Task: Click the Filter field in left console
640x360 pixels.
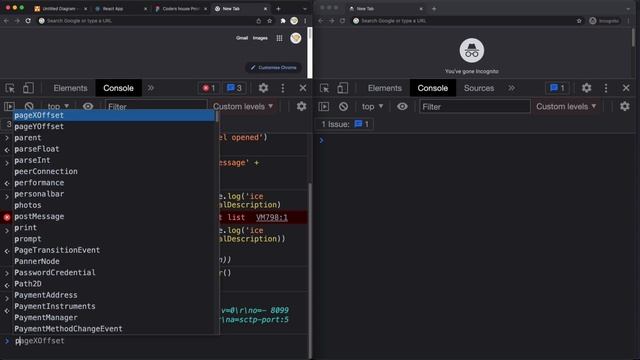Action: (156, 107)
